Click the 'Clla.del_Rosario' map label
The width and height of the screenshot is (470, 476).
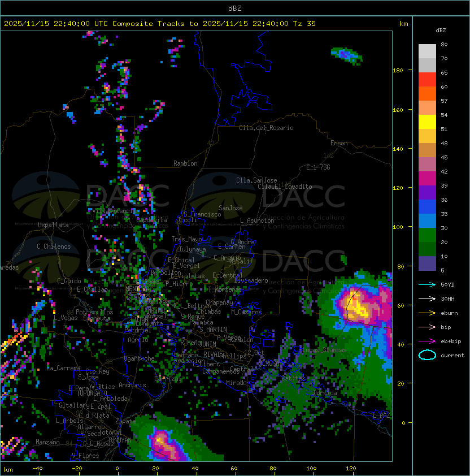tap(266, 128)
